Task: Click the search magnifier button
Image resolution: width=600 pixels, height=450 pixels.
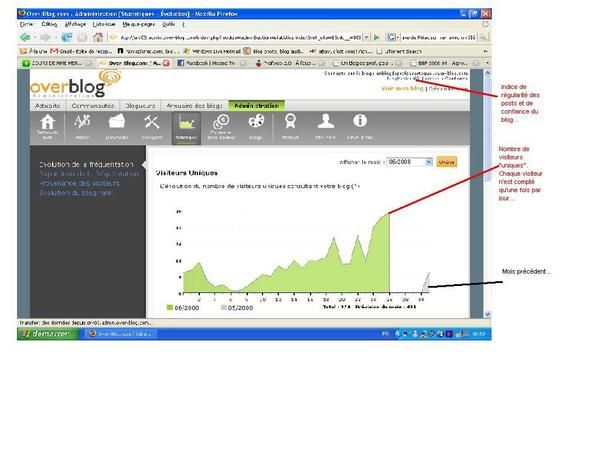Action: click(484, 37)
